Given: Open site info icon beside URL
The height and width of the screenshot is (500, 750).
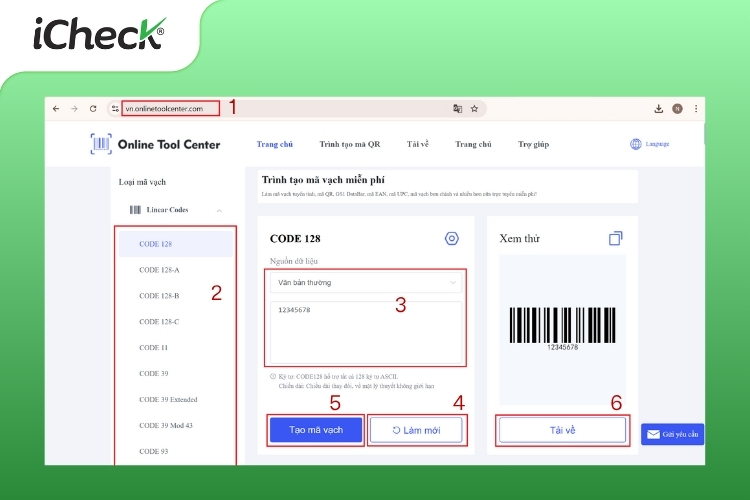Looking at the screenshot, I should click(x=115, y=109).
